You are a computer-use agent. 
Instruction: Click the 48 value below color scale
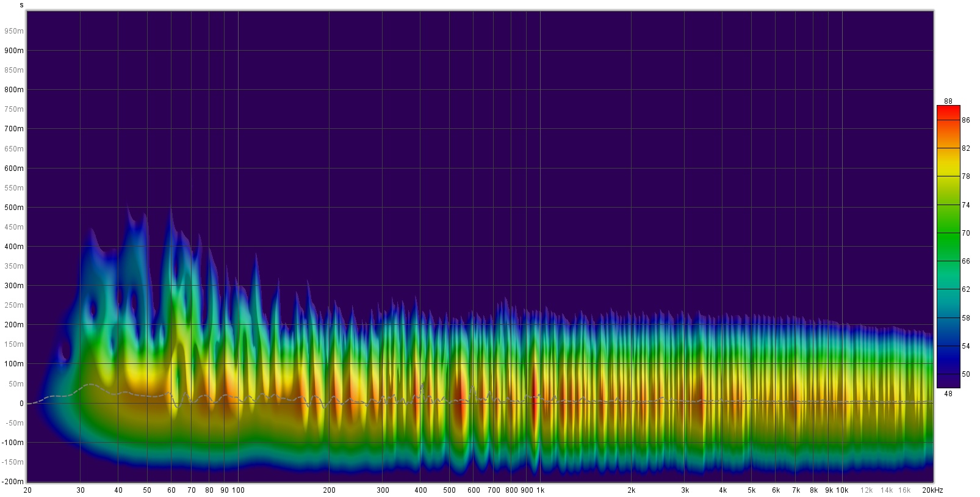[948, 394]
